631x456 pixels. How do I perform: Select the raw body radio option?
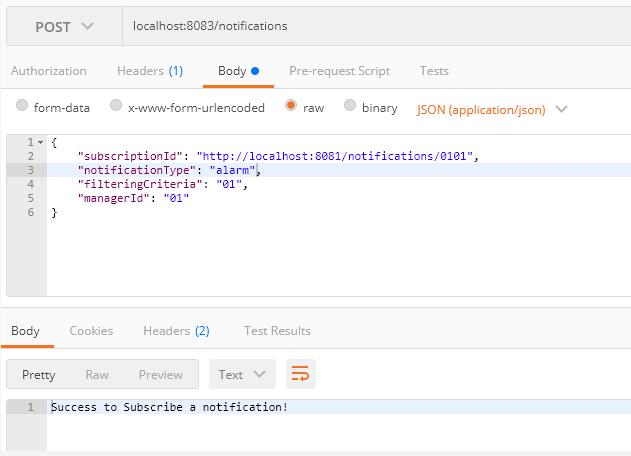coord(291,106)
